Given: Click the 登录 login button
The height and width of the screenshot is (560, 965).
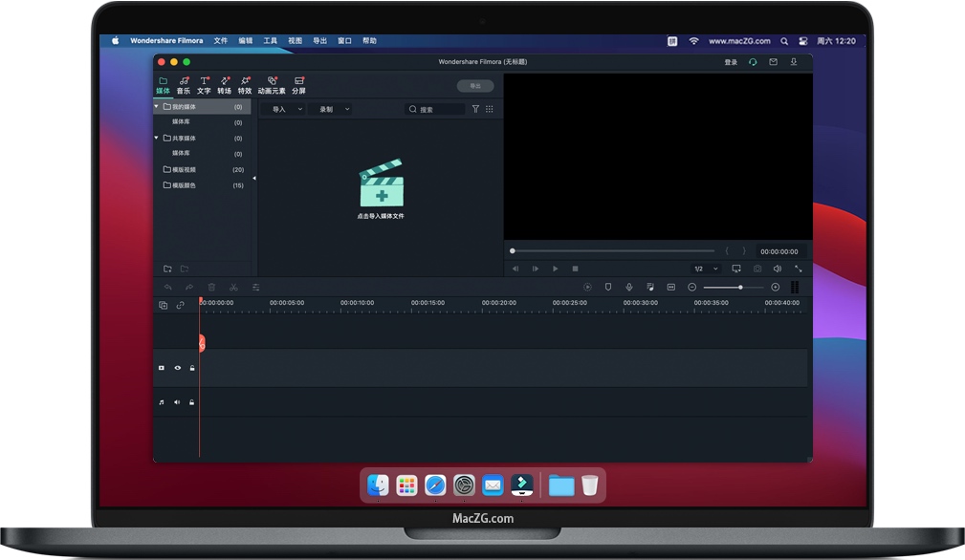Looking at the screenshot, I should pyautogui.click(x=731, y=62).
